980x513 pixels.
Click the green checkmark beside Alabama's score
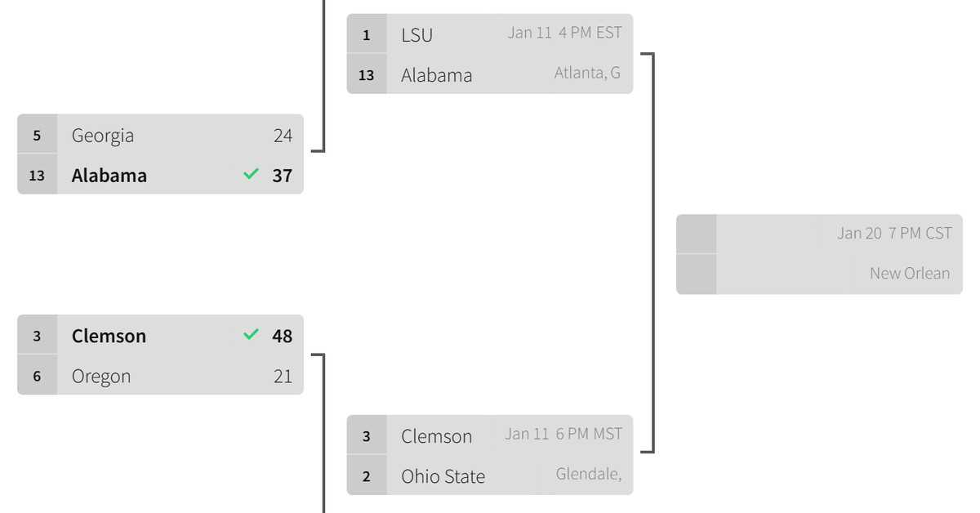click(251, 174)
